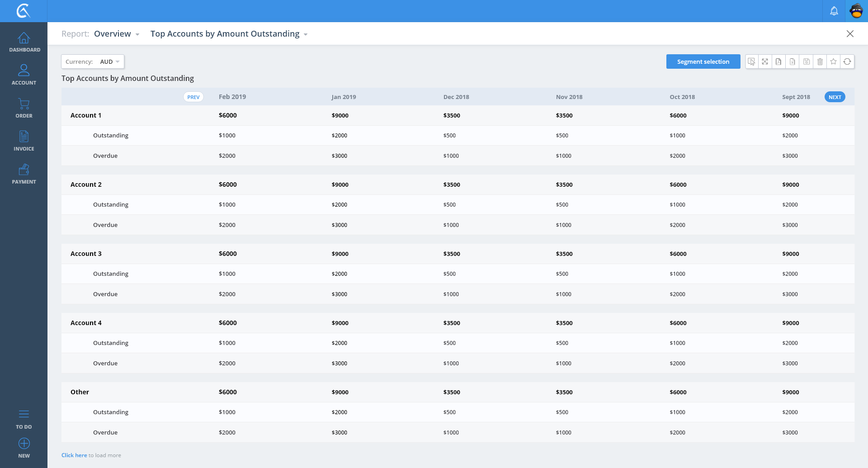Export report to Excel file

(793, 61)
